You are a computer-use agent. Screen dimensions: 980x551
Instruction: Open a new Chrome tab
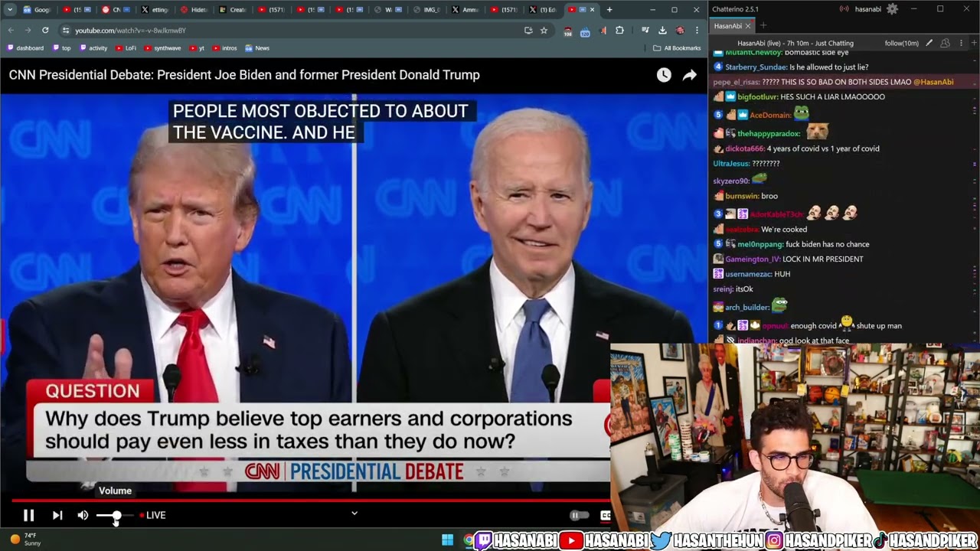pos(609,10)
